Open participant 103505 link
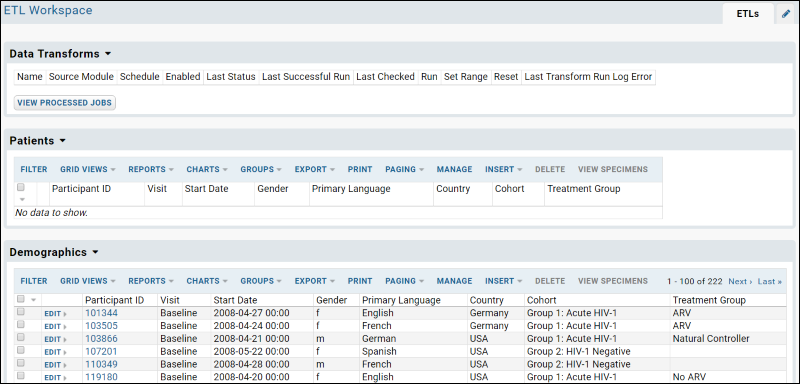The image size is (800, 384). (x=101, y=326)
